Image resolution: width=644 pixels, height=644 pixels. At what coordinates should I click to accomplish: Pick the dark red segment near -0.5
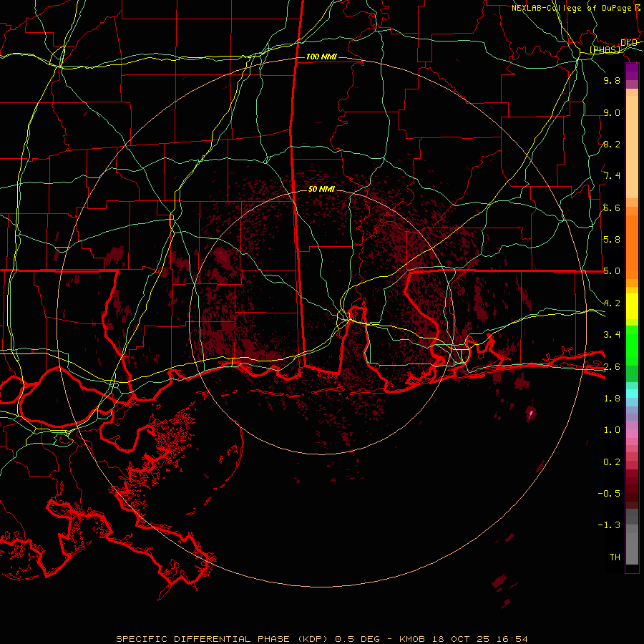[632, 493]
